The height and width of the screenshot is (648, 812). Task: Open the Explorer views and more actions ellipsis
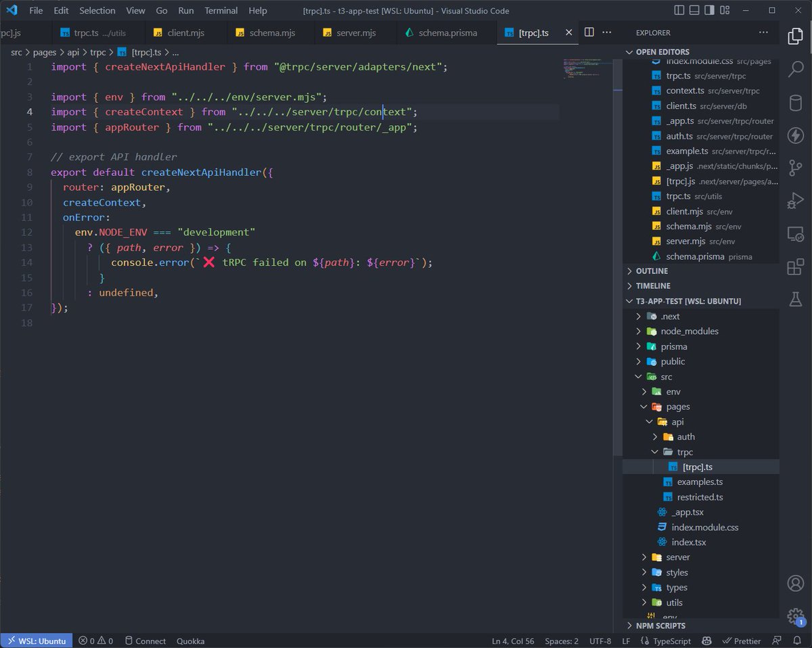(763, 32)
